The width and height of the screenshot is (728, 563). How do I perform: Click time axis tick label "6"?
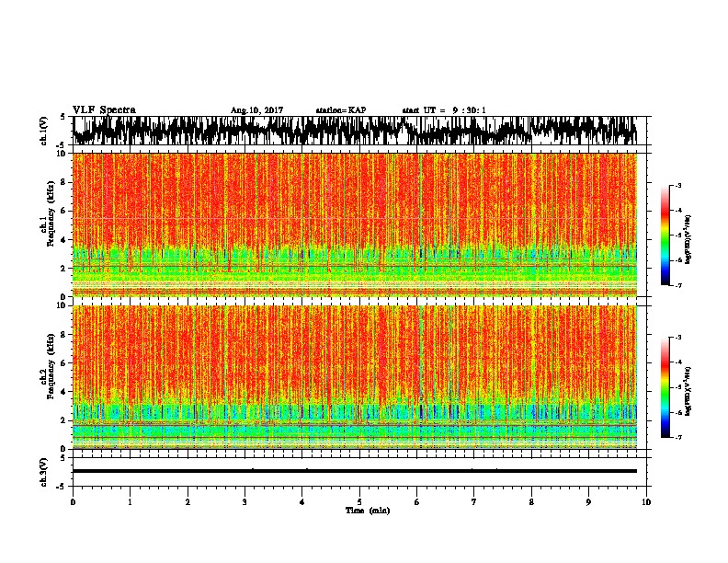pyautogui.click(x=417, y=502)
